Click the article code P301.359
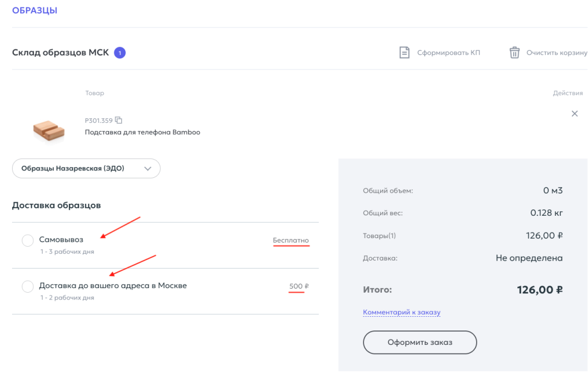 click(98, 121)
